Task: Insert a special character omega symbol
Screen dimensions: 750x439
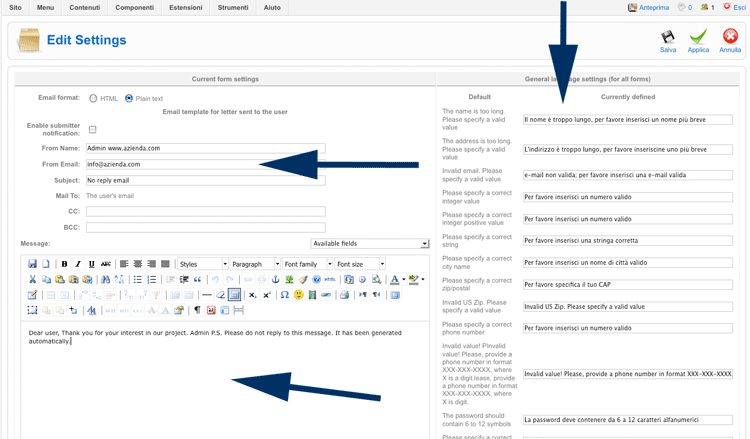Action: click(x=285, y=295)
